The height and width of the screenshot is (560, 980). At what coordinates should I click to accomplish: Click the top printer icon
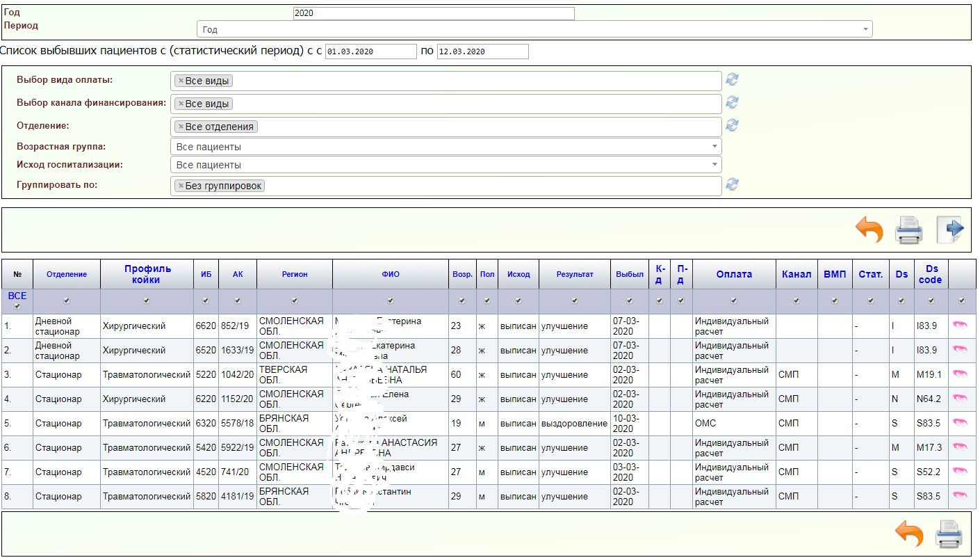(x=908, y=230)
